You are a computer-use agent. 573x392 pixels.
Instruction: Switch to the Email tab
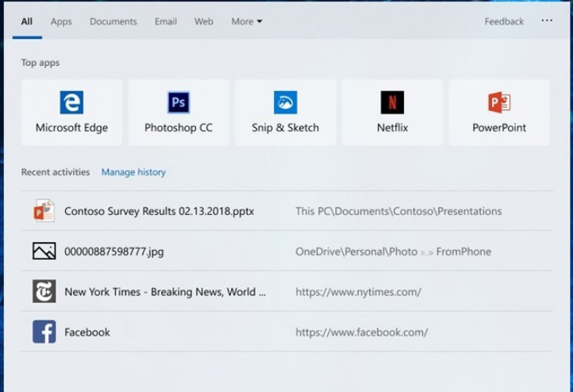(x=166, y=21)
